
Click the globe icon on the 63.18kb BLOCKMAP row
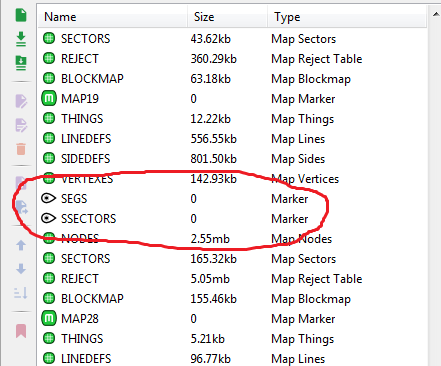(49, 78)
